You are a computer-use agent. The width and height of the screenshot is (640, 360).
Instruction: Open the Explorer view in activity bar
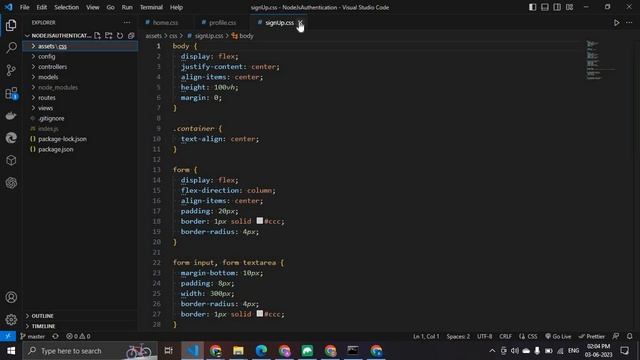pos(11,25)
